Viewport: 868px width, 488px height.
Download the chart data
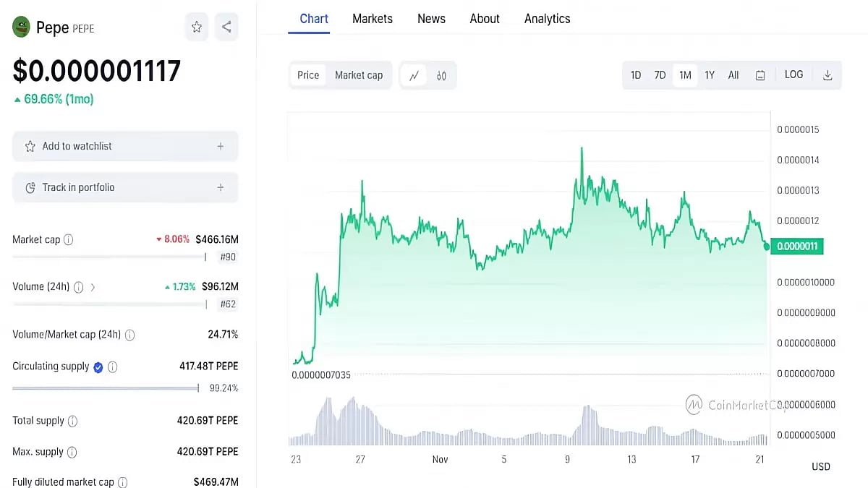[827, 74]
